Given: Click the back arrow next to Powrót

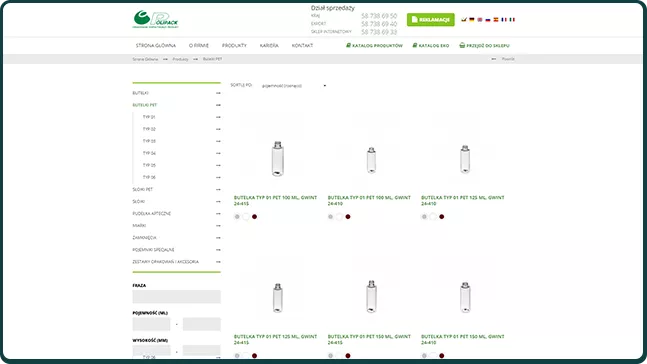Looking at the screenshot, I should point(494,59).
